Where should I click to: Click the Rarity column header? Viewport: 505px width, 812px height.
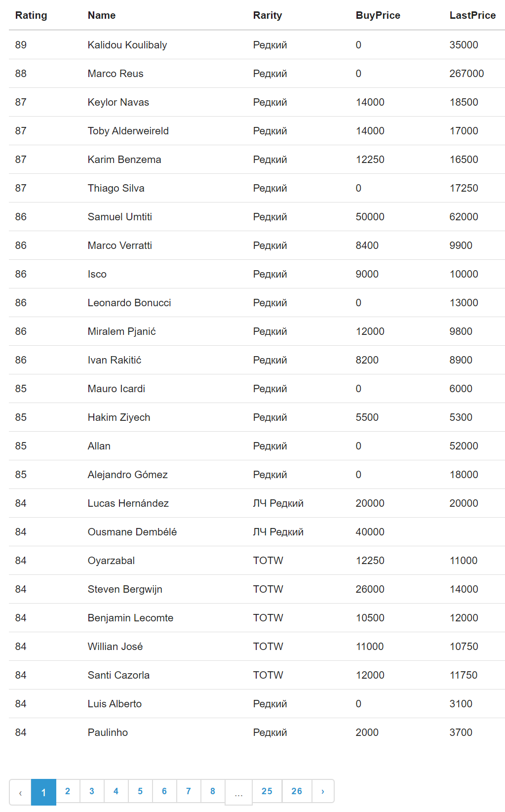(268, 15)
